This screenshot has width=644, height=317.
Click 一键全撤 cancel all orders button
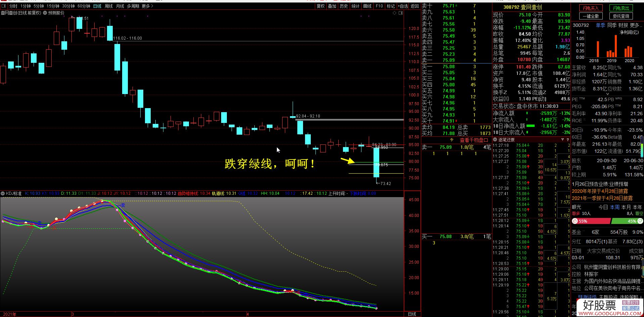pos(591,16)
